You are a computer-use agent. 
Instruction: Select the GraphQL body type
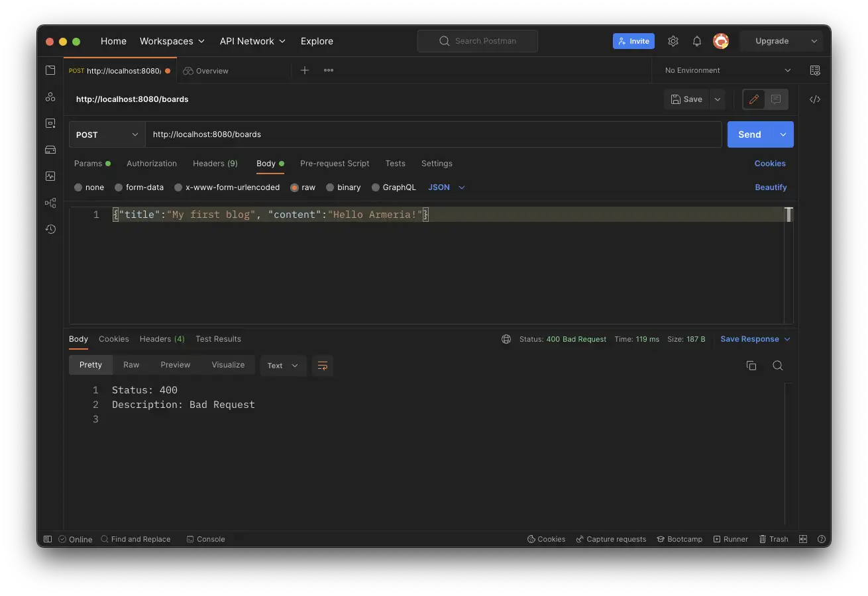[x=394, y=187]
